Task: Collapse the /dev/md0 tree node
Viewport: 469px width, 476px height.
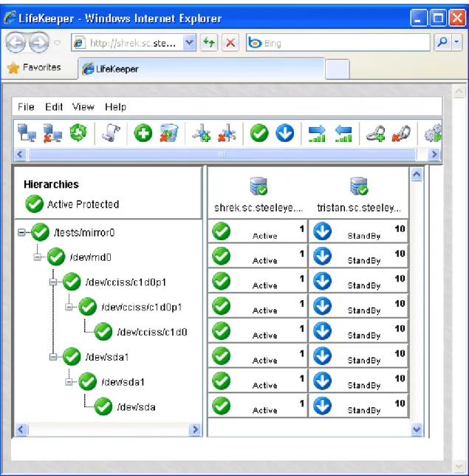Action: [x=38, y=257]
